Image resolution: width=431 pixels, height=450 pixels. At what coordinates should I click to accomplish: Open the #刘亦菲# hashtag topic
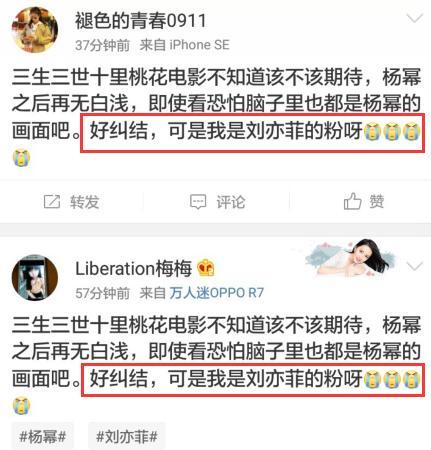[127, 436]
